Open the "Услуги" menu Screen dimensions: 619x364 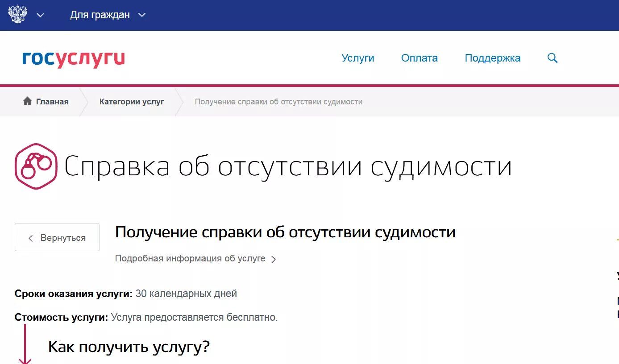coord(358,58)
